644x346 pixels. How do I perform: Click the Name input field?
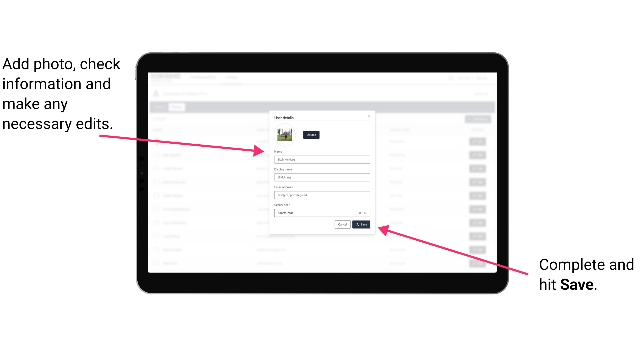321,159
